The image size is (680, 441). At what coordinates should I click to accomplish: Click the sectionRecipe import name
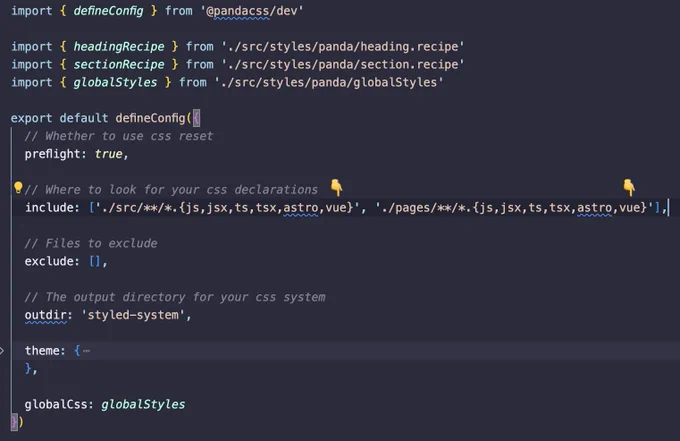[118, 64]
